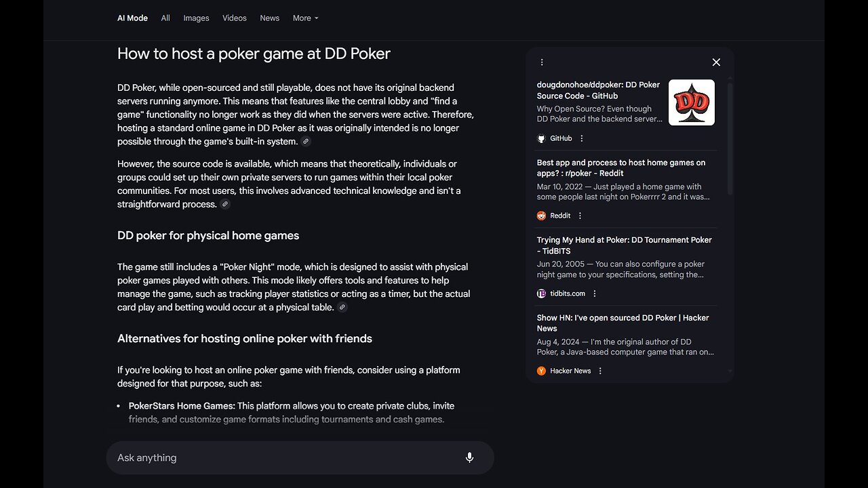The width and height of the screenshot is (868, 488).
Task: Expand the More search options dropdown
Action: [305, 18]
